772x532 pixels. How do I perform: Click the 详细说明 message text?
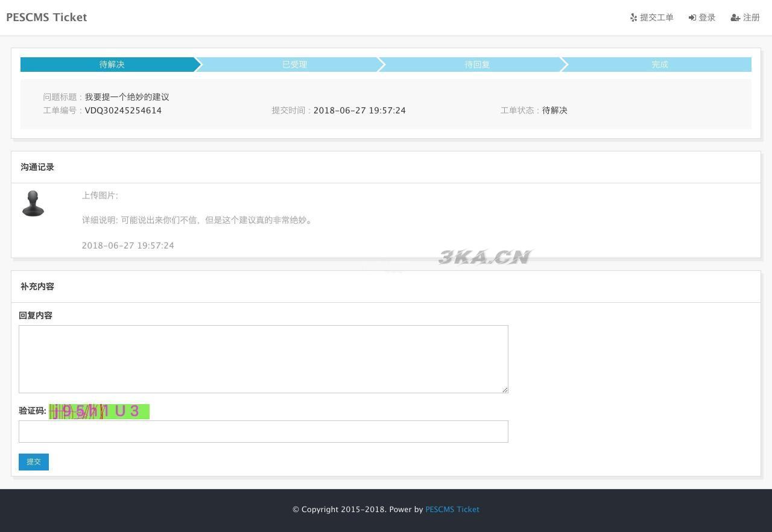[x=198, y=220]
